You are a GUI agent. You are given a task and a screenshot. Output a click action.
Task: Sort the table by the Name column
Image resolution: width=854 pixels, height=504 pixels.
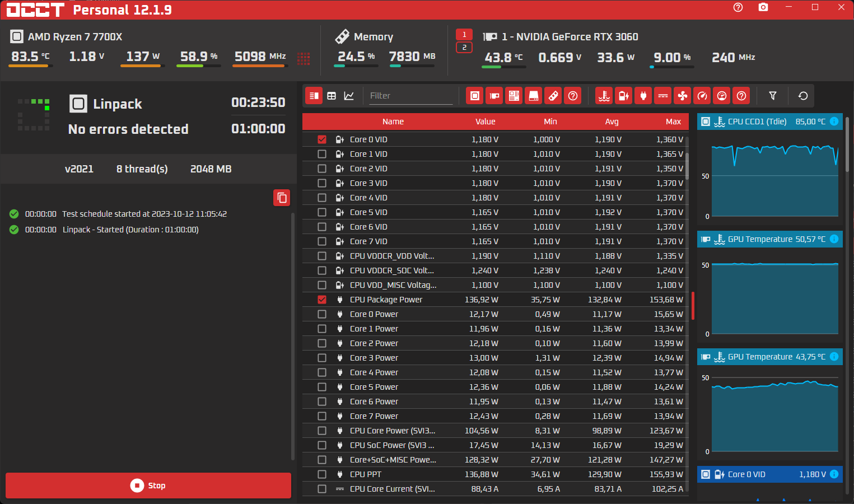pos(393,122)
